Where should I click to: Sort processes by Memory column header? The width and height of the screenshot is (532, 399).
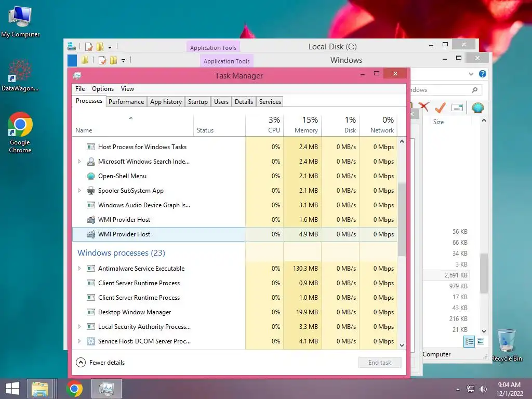pyautogui.click(x=302, y=125)
